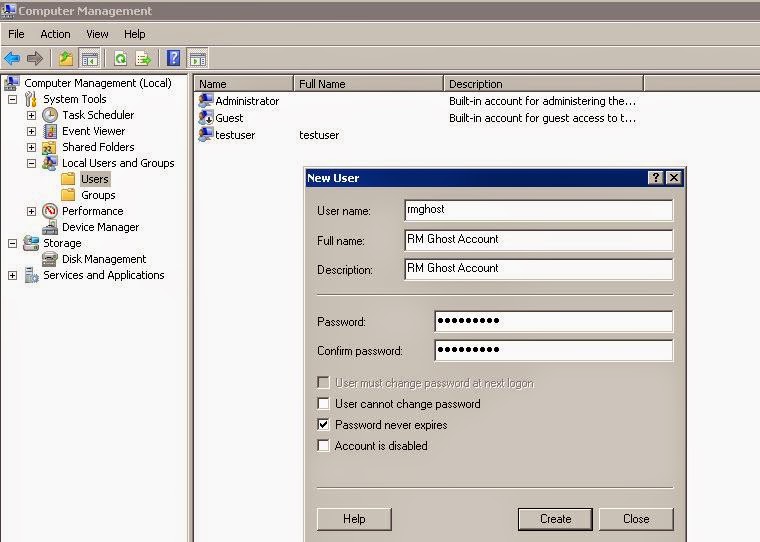Viewport: 760px width, 542px height.
Task: Click the Refresh toolbar icon
Action: 120,59
